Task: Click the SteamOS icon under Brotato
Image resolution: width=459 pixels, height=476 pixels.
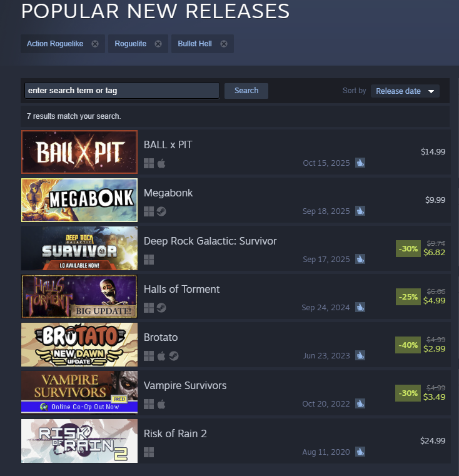Action: [174, 356]
